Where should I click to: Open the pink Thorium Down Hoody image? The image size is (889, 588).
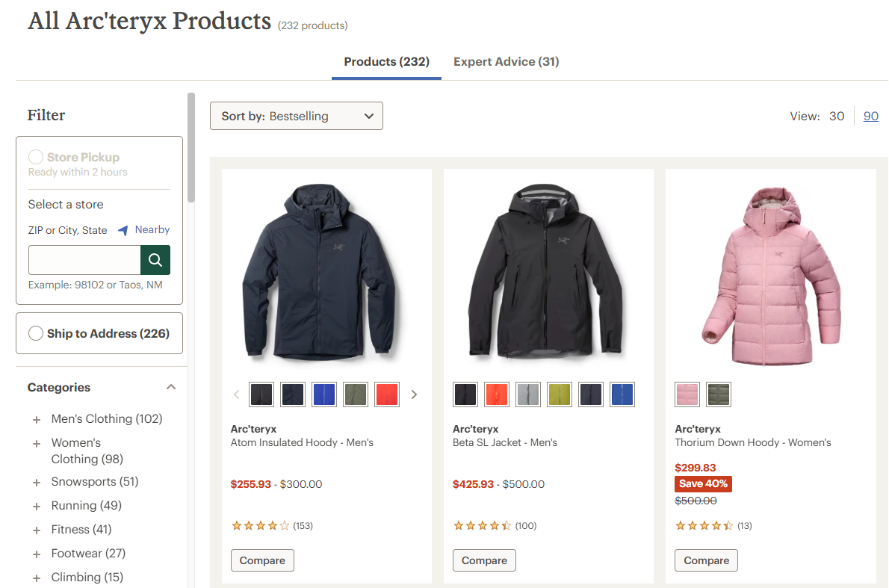(770, 273)
